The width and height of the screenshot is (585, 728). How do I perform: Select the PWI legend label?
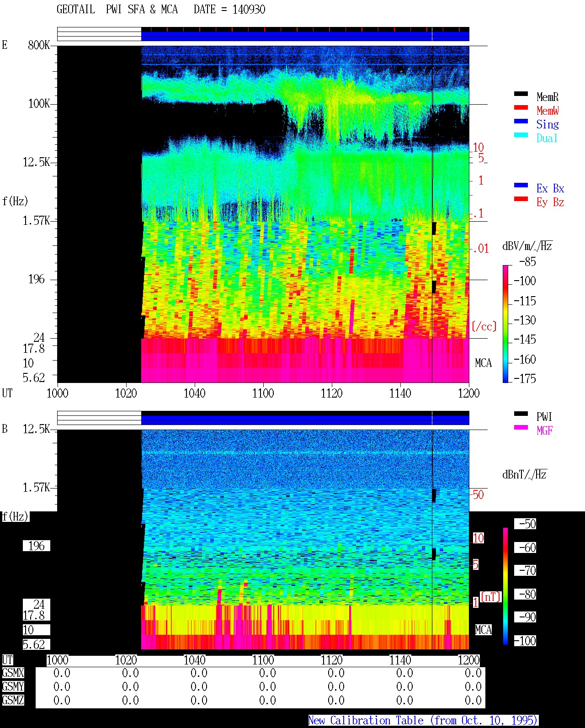545,417
